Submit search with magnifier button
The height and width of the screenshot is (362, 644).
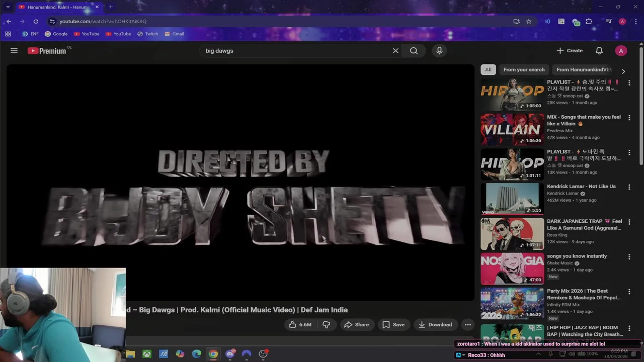click(414, 51)
